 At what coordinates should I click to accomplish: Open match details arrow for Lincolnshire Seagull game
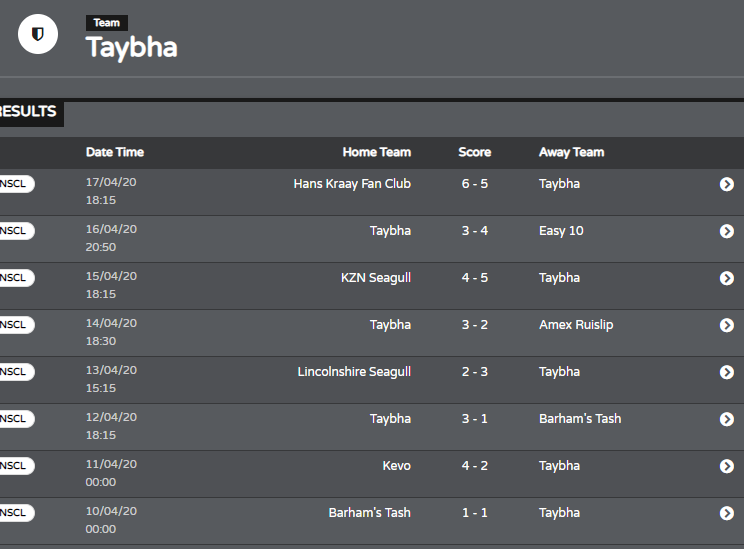click(726, 372)
